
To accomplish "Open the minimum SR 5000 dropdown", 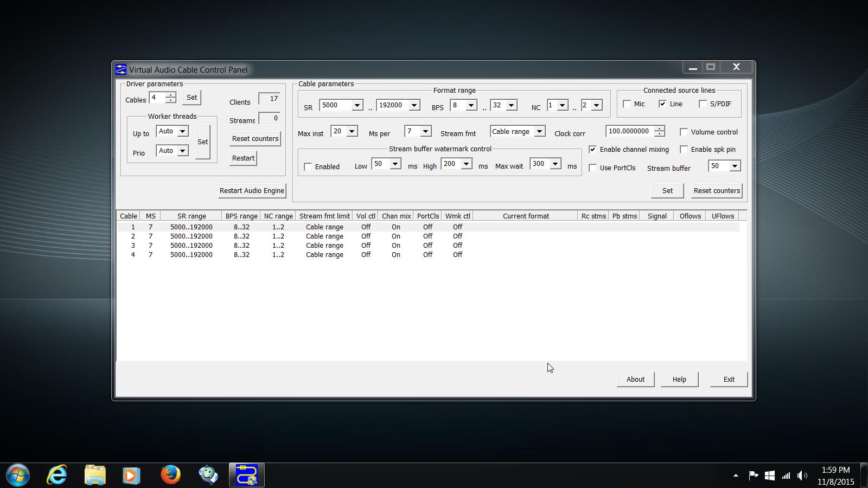I will pyautogui.click(x=357, y=105).
